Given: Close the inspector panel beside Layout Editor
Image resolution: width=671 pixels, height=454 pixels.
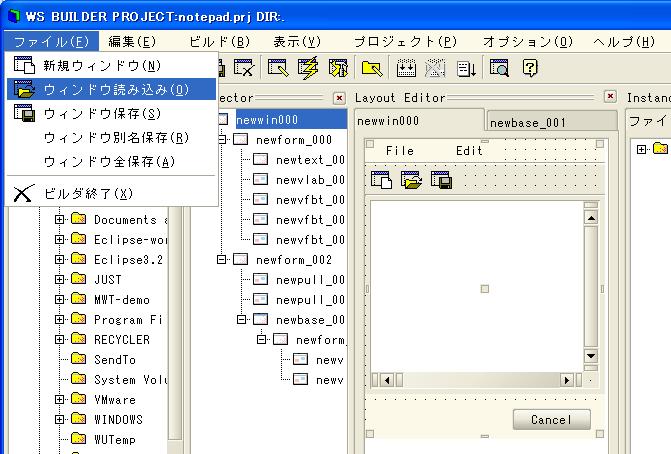Looking at the screenshot, I should click(x=339, y=98).
